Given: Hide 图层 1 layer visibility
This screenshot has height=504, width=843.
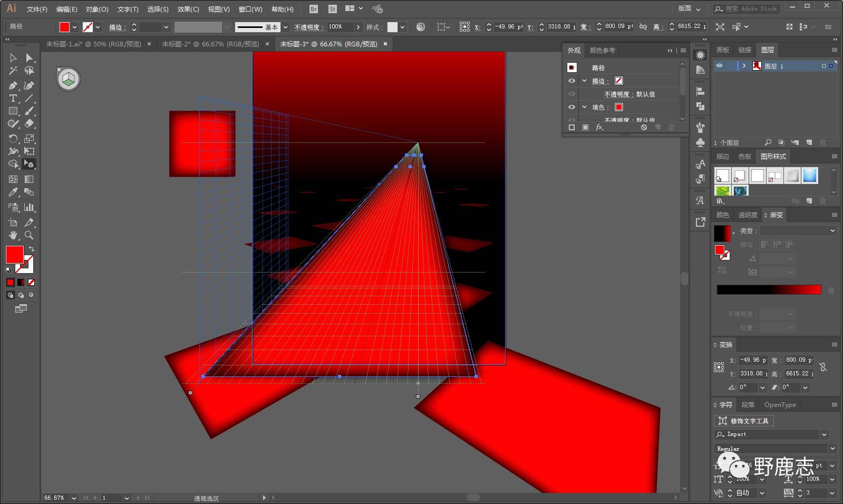Looking at the screenshot, I should point(719,66).
